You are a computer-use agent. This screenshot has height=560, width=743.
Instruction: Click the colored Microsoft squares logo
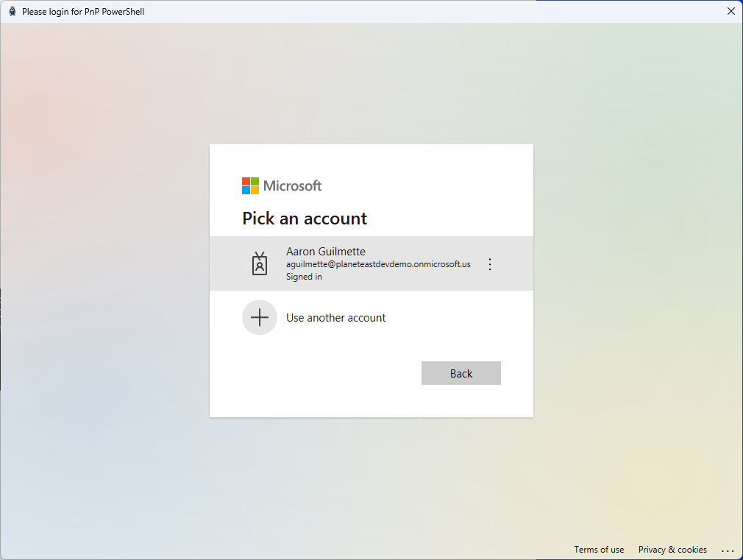(250, 185)
